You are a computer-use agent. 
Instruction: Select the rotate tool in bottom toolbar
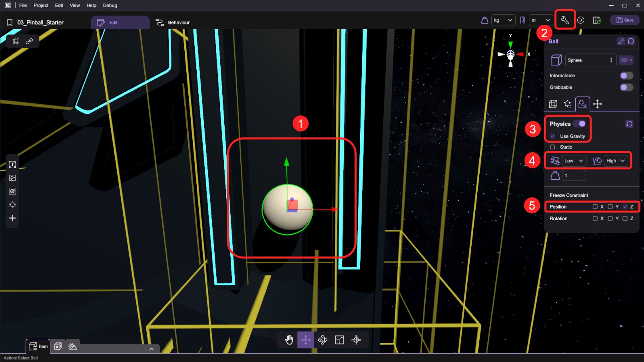click(x=322, y=340)
